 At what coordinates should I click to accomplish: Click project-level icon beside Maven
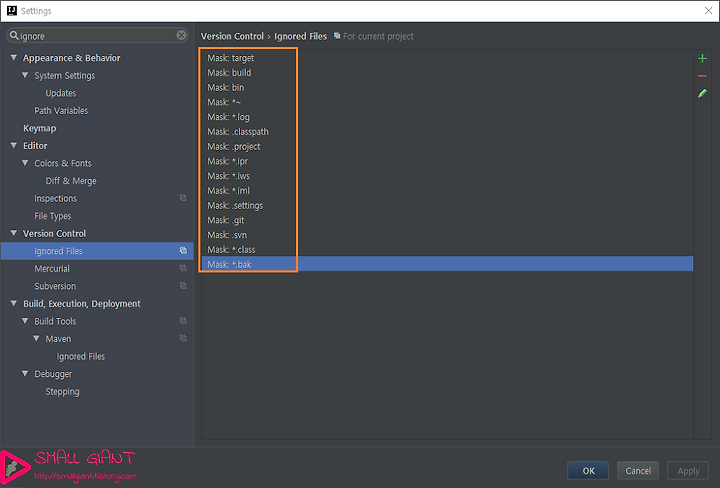pyautogui.click(x=183, y=338)
